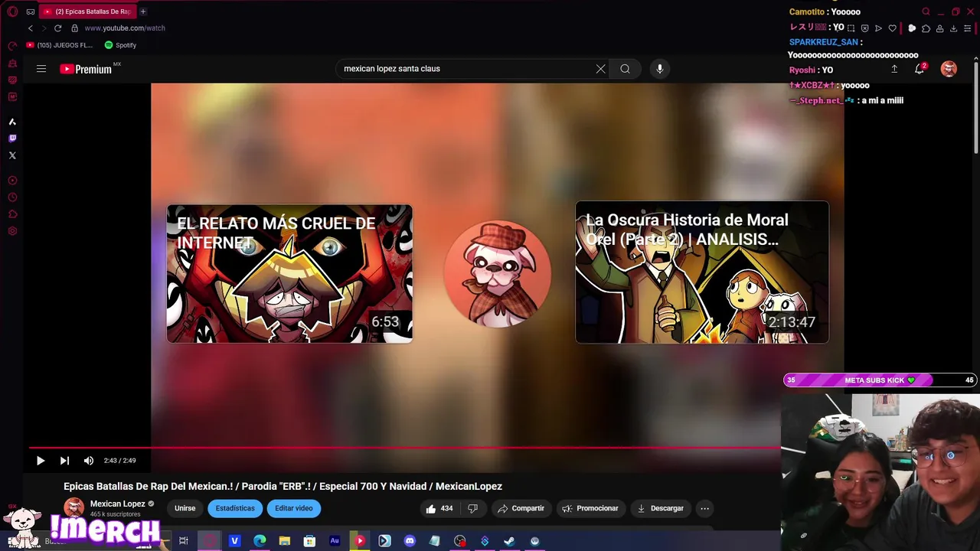Open the Opera ad blocker shield icon
The width and height of the screenshot is (980, 551).
click(x=864, y=28)
